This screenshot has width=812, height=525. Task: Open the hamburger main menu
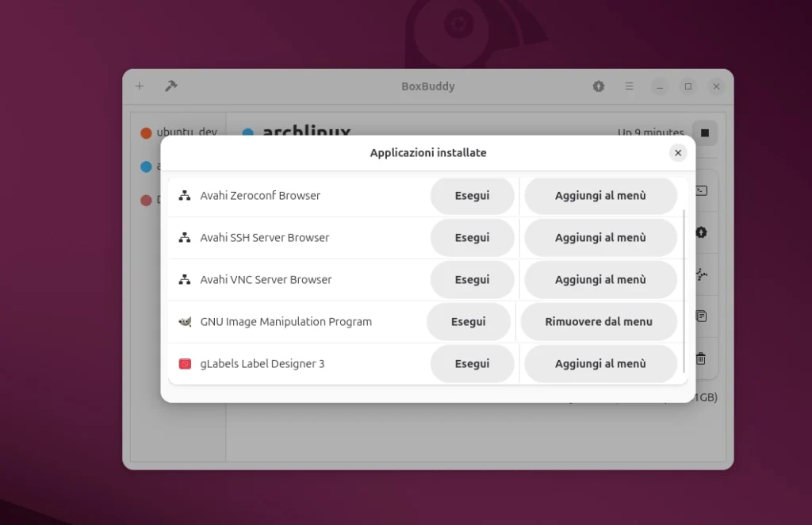[629, 86]
